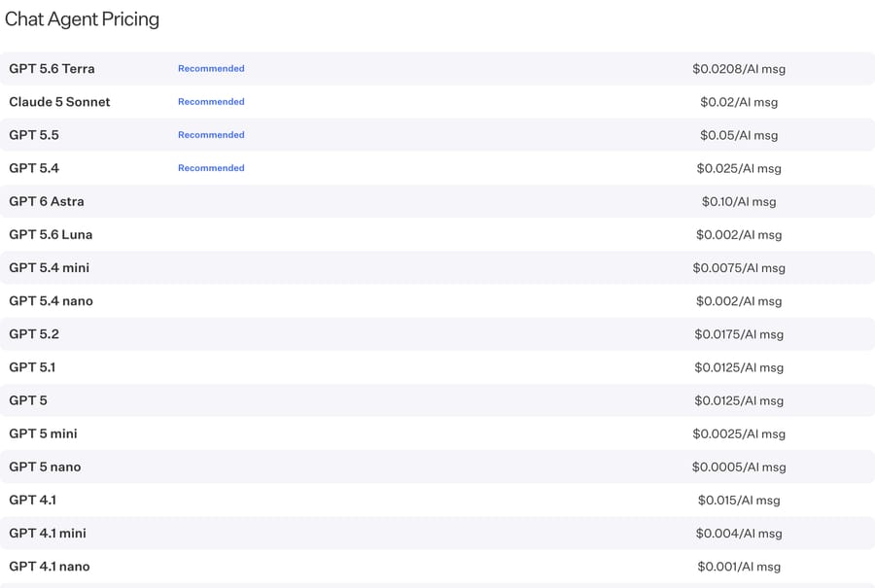
Task: Click the $0.004/AI msg price
Action: (x=739, y=534)
